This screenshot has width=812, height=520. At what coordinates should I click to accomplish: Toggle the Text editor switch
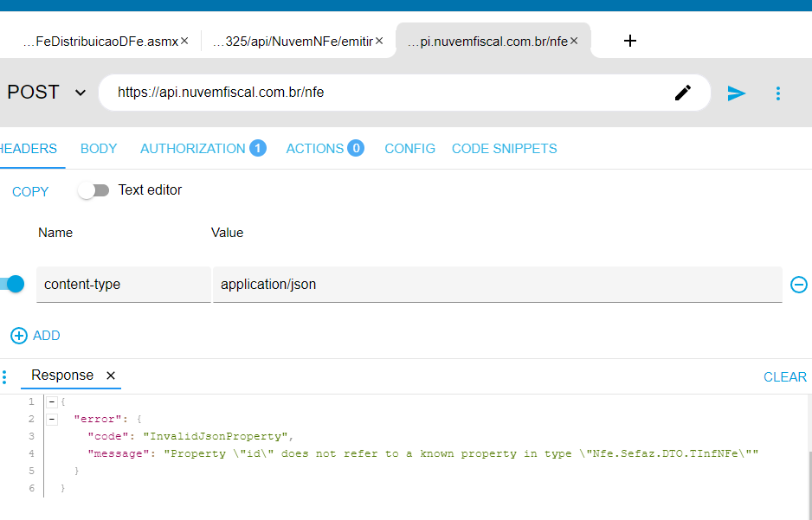[94, 190]
